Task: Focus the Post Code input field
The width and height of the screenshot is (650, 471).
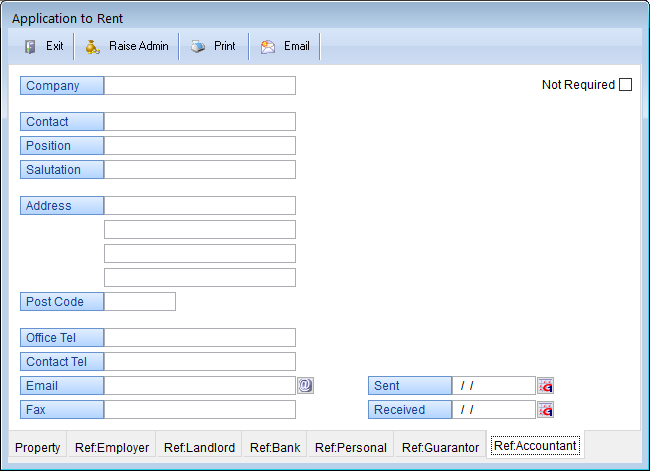Action: point(140,301)
